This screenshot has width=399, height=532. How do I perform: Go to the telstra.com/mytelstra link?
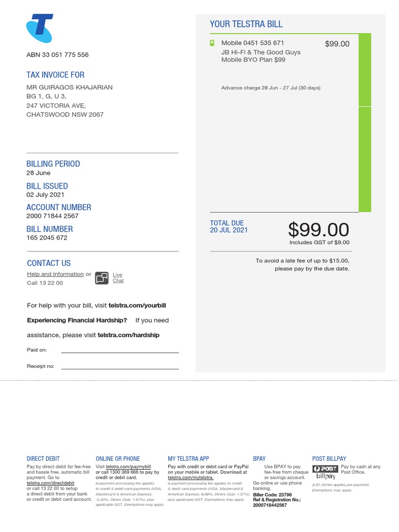pos(191,477)
